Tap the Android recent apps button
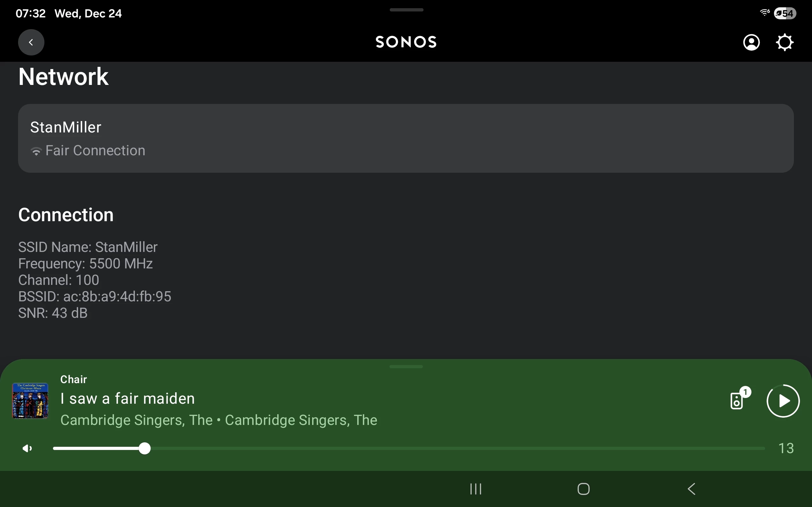This screenshot has height=507, width=812. 475,489
